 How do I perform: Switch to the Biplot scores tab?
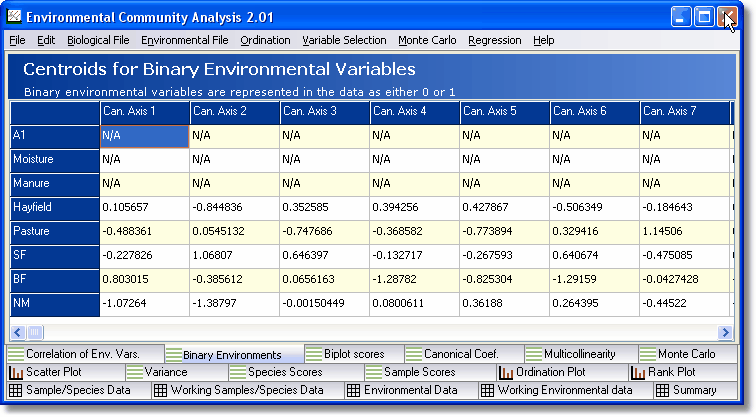point(354,354)
